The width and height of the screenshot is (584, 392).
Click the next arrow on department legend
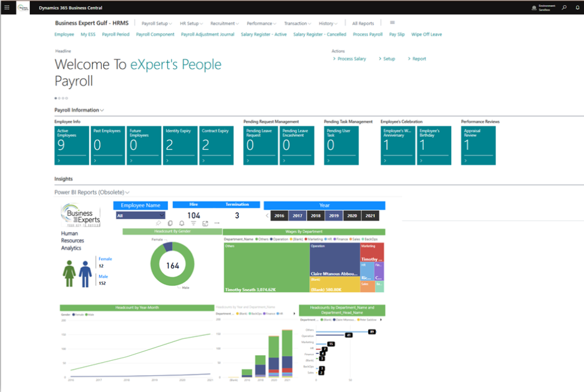[294, 314]
